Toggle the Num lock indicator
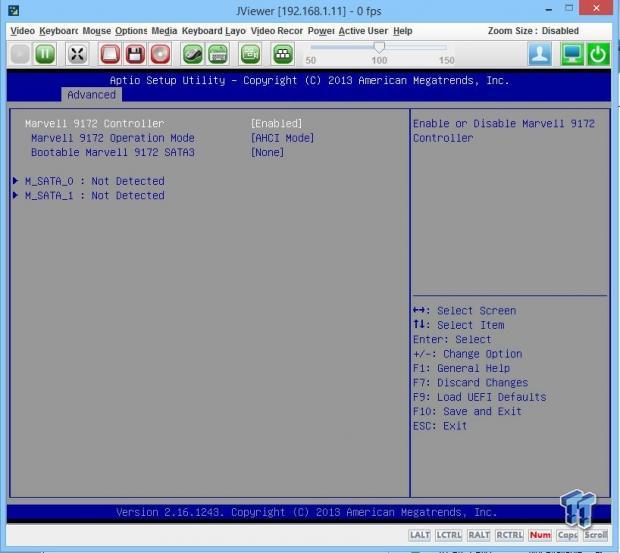Screen dimensions: 620x553 [x=540, y=535]
